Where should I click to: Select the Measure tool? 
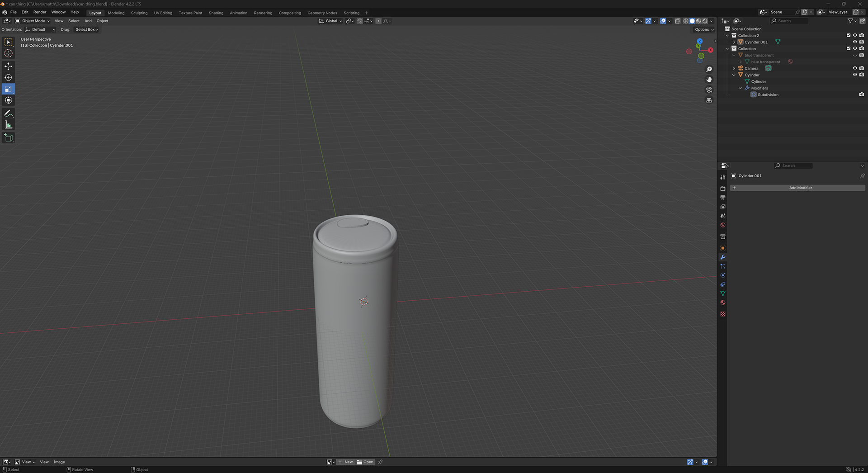[x=8, y=125]
